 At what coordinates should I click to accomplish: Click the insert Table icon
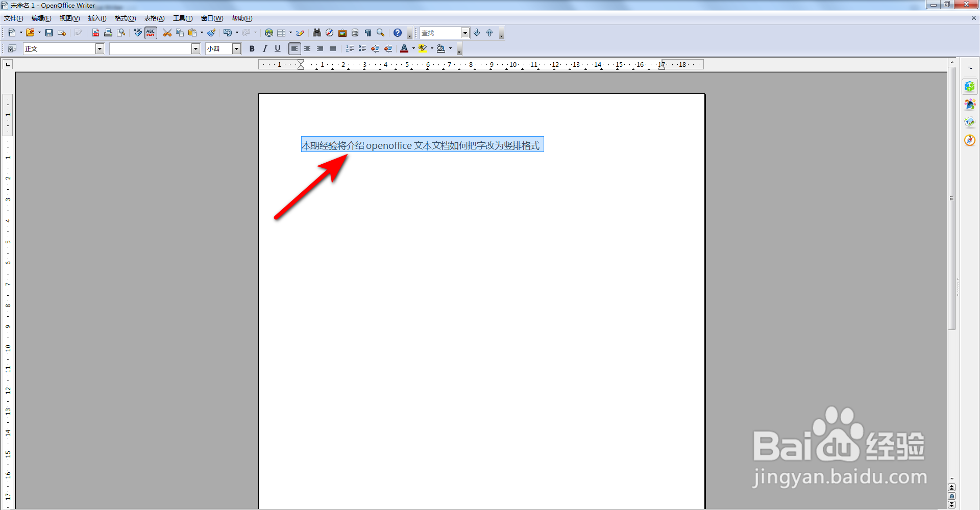tap(281, 33)
